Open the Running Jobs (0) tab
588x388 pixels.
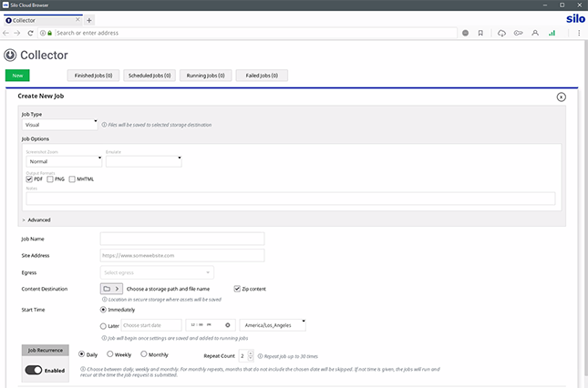pos(205,76)
